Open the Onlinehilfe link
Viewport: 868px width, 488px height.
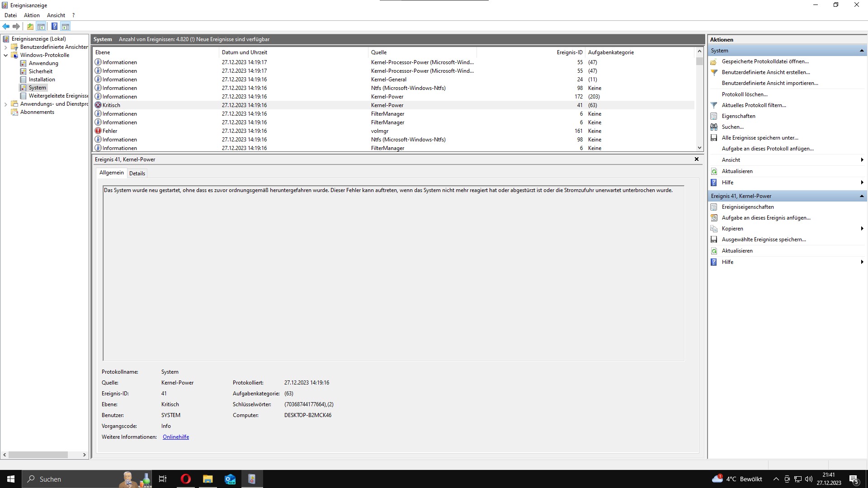pos(176,437)
